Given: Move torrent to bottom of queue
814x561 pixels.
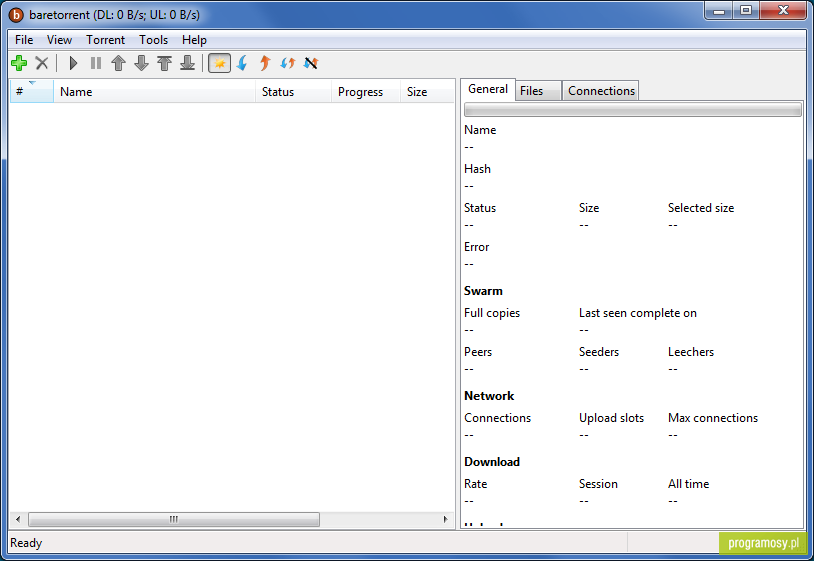Looking at the screenshot, I should 187,63.
